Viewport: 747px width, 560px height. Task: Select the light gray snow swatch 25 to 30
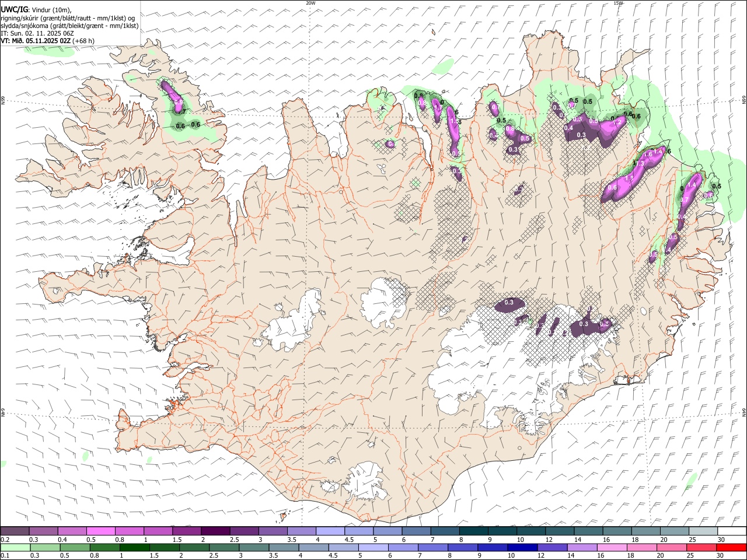coord(704,531)
